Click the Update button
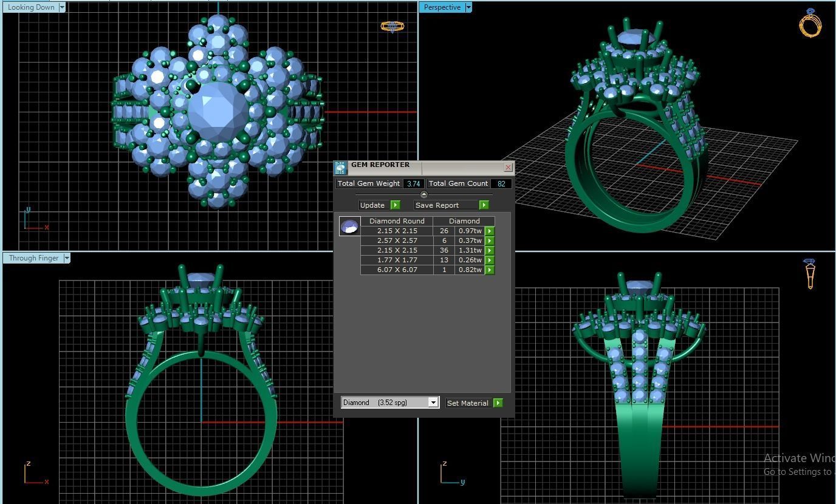The height and width of the screenshot is (504, 836). pyautogui.click(x=374, y=205)
